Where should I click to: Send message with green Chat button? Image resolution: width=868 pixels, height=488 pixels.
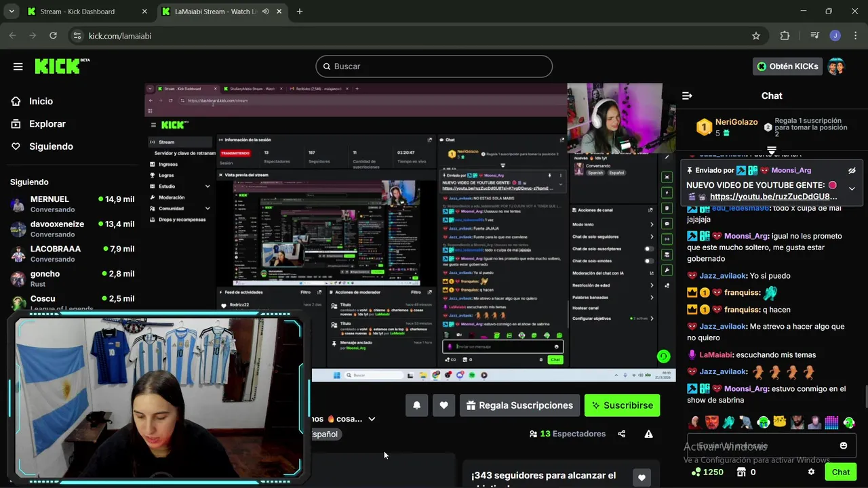pos(841,472)
